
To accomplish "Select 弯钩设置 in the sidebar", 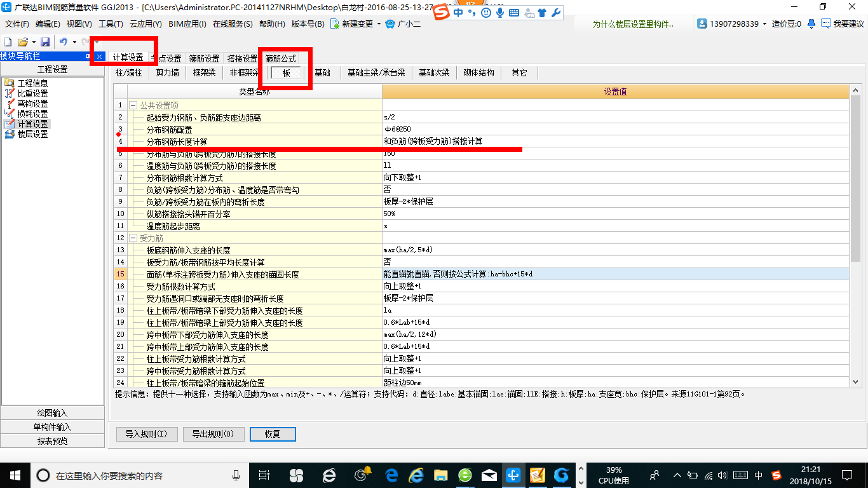I will point(25,104).
